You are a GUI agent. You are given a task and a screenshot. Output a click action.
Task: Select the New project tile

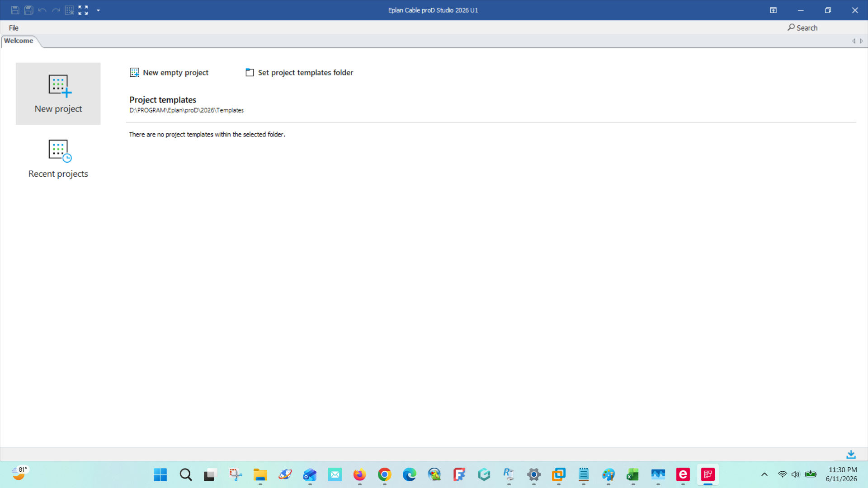coord(58,94)
